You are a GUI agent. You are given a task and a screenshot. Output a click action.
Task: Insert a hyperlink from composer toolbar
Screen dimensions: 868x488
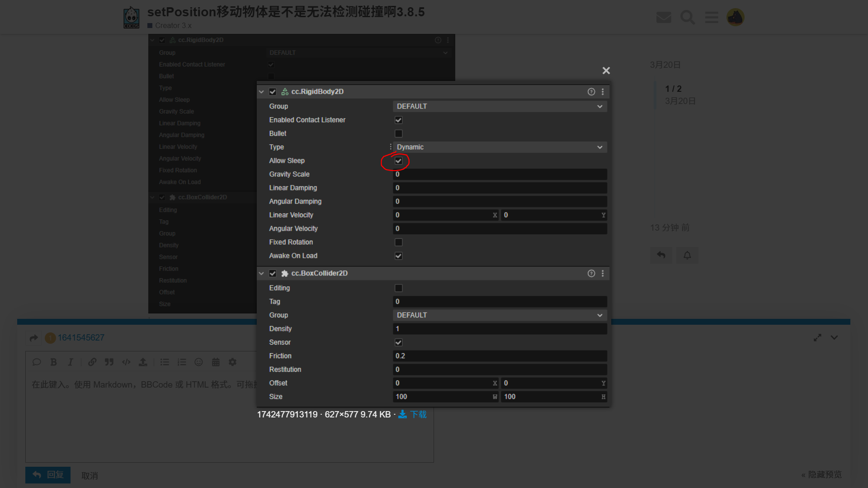pos(92,362)
